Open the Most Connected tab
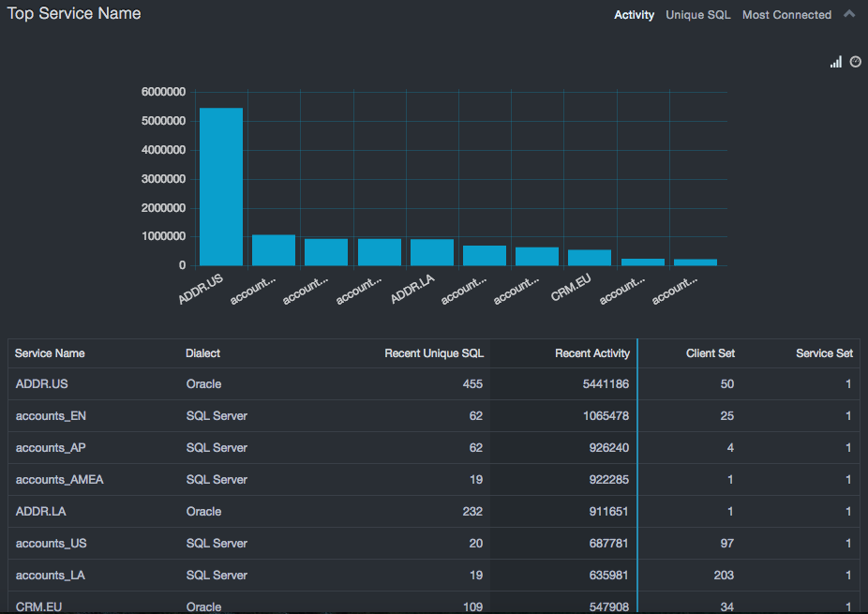 (786, 15)
